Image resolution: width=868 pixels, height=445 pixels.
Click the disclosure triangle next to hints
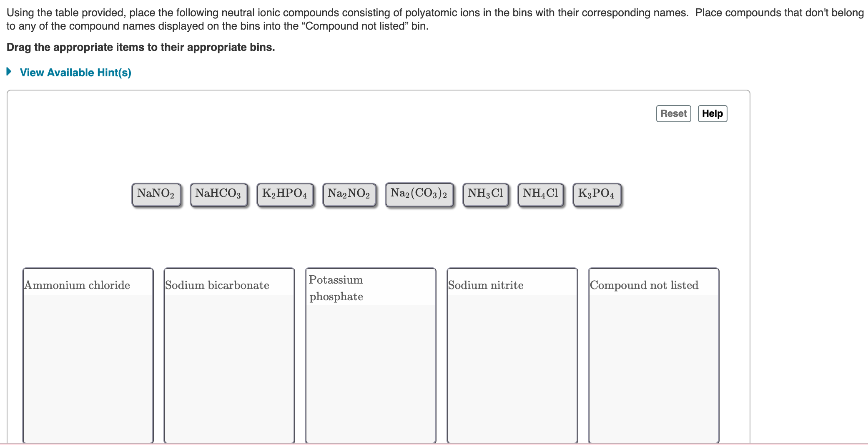(x=8, y=72)
